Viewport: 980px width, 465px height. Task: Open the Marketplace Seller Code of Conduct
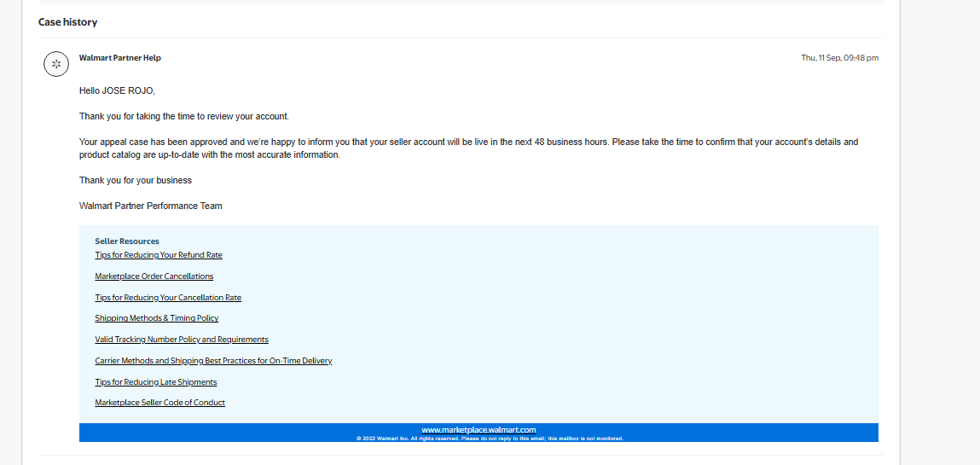pos(160,403)
